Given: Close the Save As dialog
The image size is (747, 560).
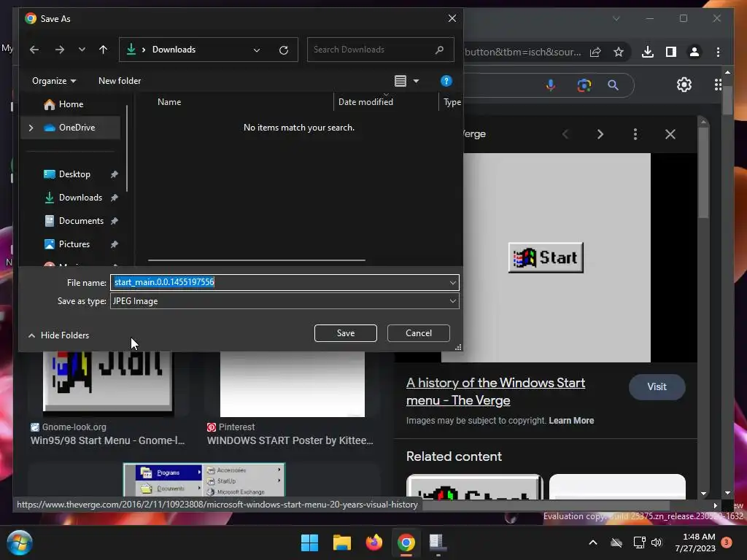Looking at the screenshot, I should coord(452,18).
